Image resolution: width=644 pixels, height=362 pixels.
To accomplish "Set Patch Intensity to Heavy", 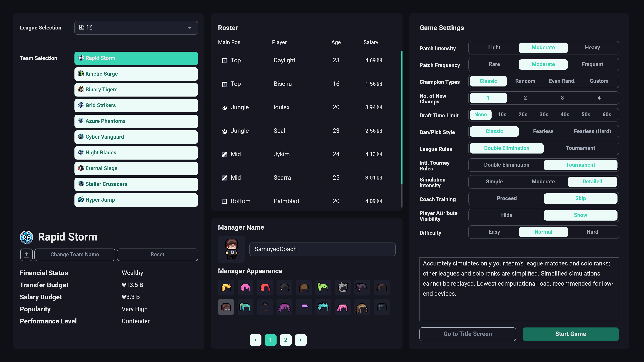I will coord(592,47).
